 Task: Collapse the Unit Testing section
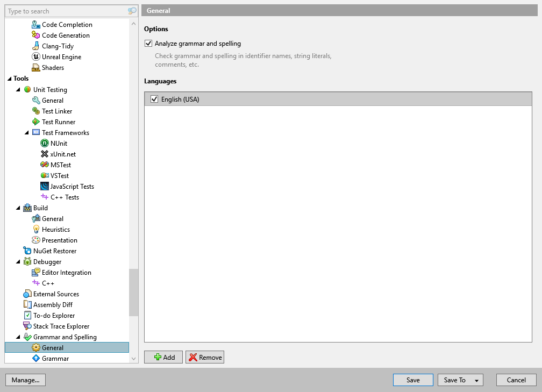18,89
